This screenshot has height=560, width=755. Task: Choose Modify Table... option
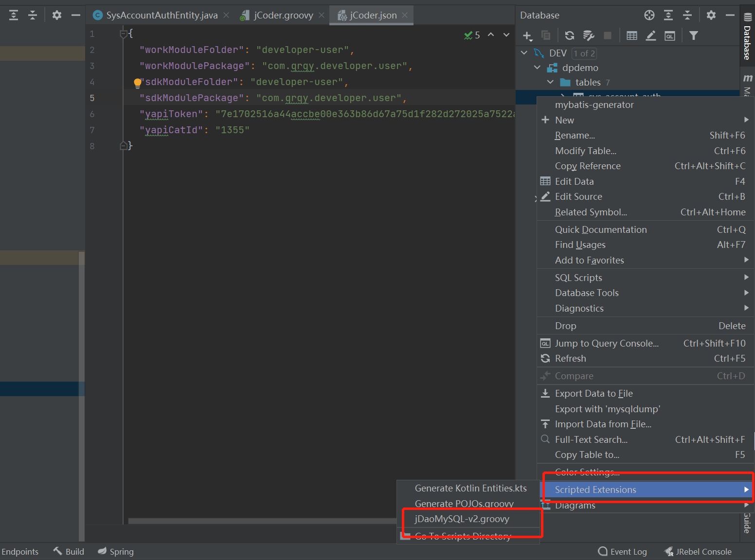[x=646, y=151]
